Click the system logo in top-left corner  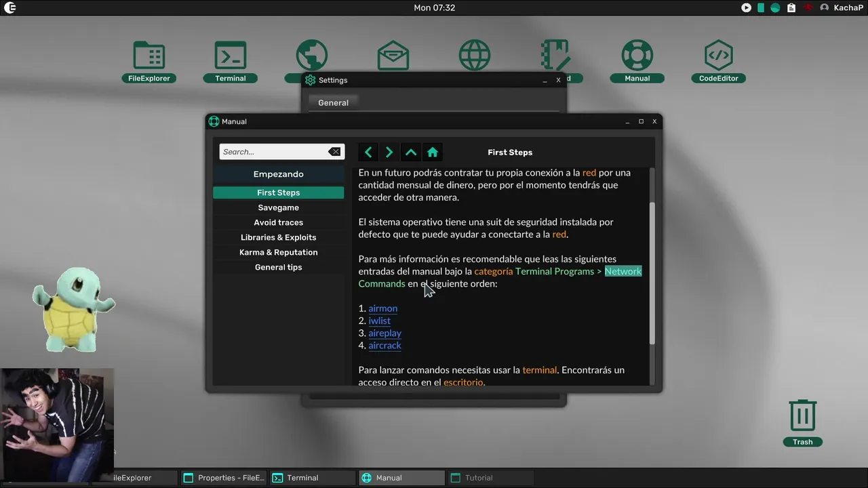pos(9,7)
